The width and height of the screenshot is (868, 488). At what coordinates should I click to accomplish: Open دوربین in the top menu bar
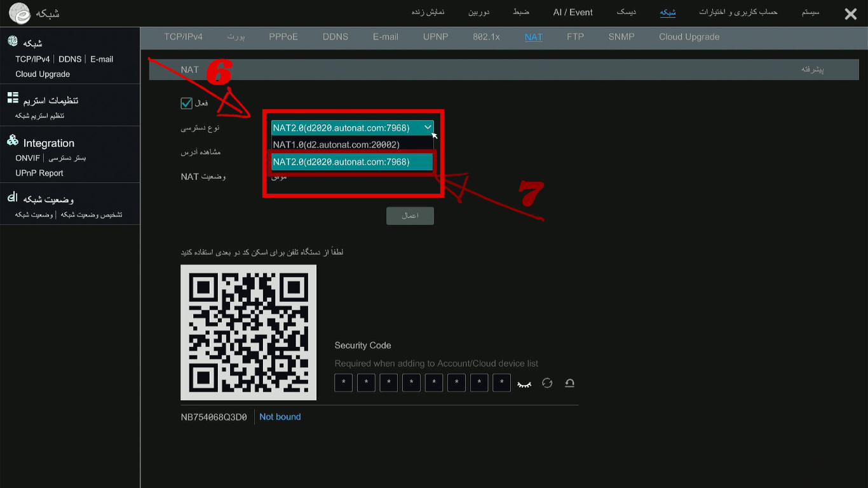(479, 13)
